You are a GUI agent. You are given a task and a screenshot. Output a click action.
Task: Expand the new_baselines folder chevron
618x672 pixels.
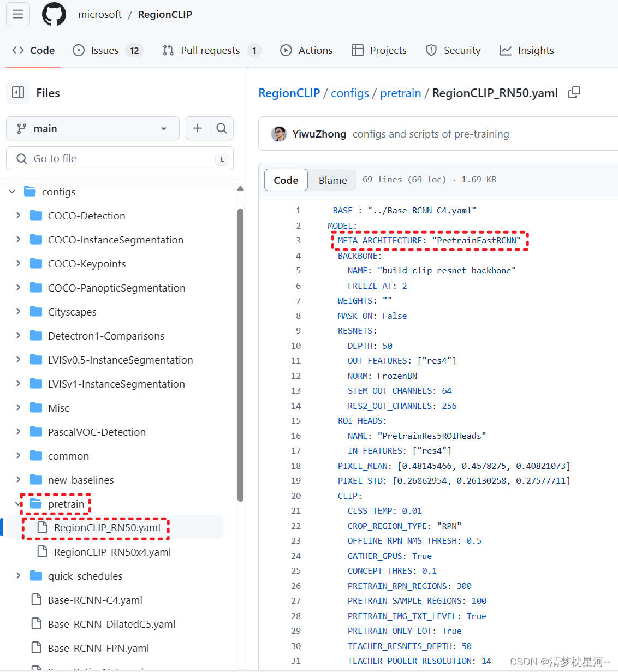[x=18, y=480]
